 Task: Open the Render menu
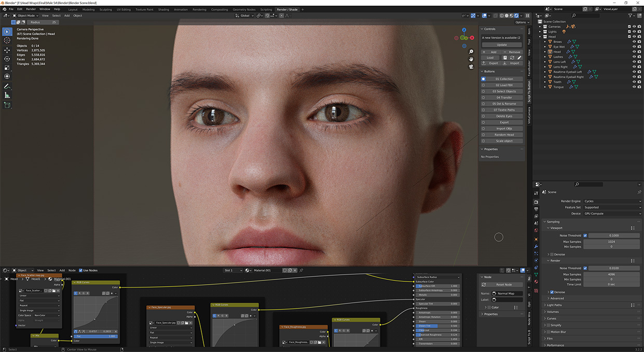pyautogui.click(x=30, y=9)
